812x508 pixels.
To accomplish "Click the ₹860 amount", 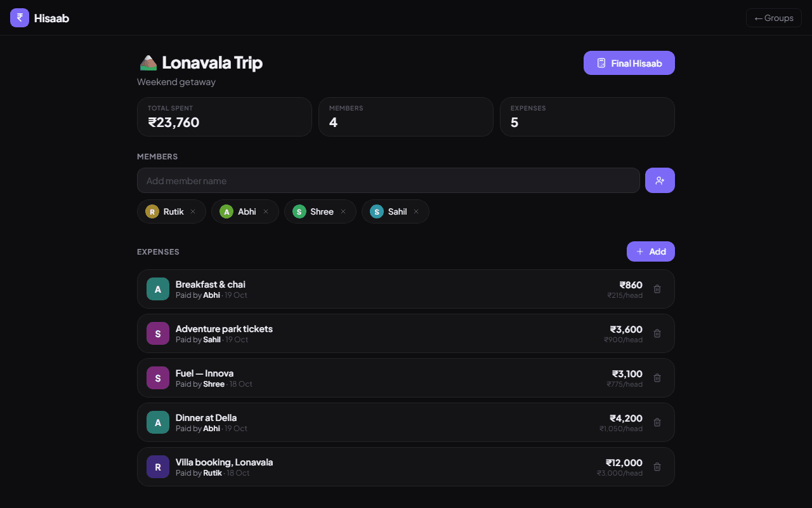I will pos(631,285).
